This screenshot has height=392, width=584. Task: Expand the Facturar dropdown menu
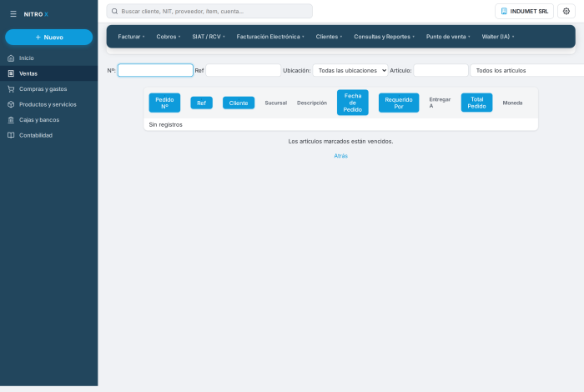(131, 37)
